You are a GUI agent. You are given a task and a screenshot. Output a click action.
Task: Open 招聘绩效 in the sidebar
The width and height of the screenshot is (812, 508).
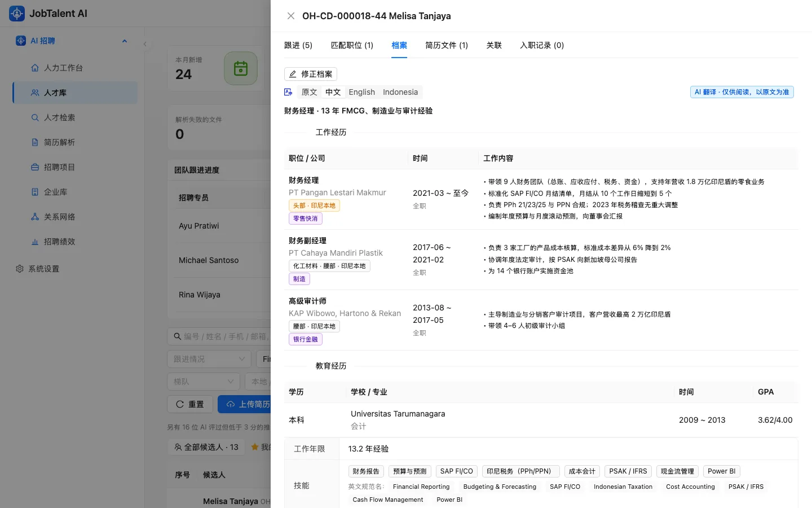[75, 242]
